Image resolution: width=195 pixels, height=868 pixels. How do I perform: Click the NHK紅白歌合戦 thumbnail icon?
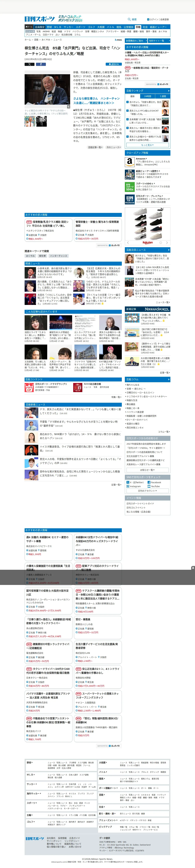click(x=78, y=388)
